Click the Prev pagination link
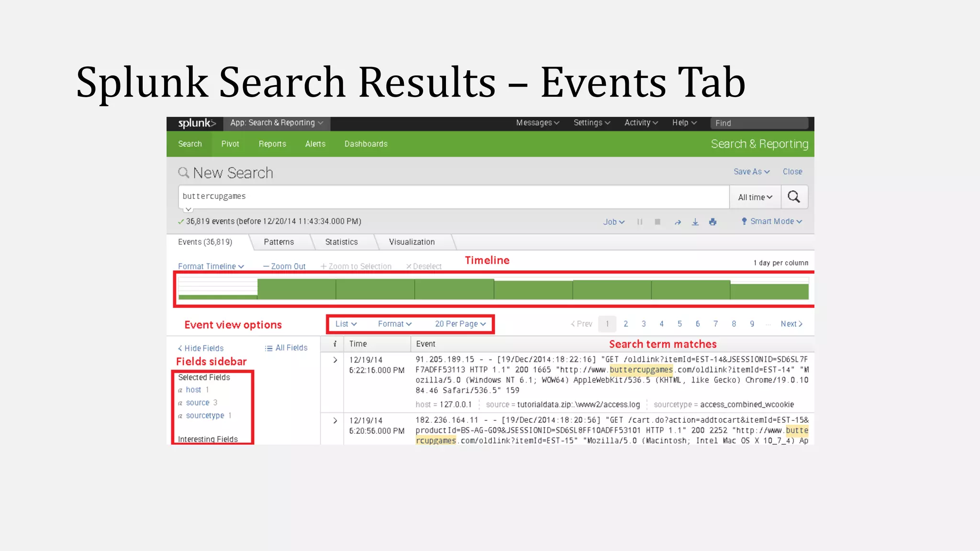 581,324
